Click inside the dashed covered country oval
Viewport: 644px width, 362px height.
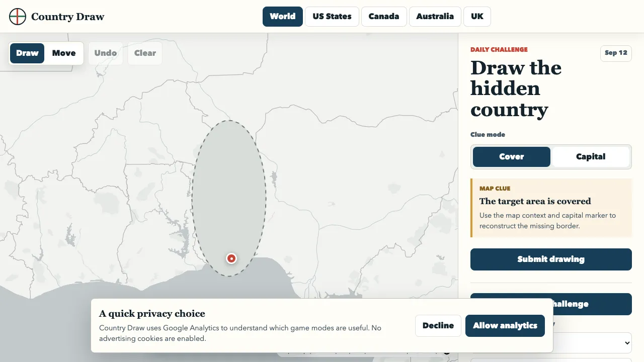pyautogui.click(x=229, y=199)
